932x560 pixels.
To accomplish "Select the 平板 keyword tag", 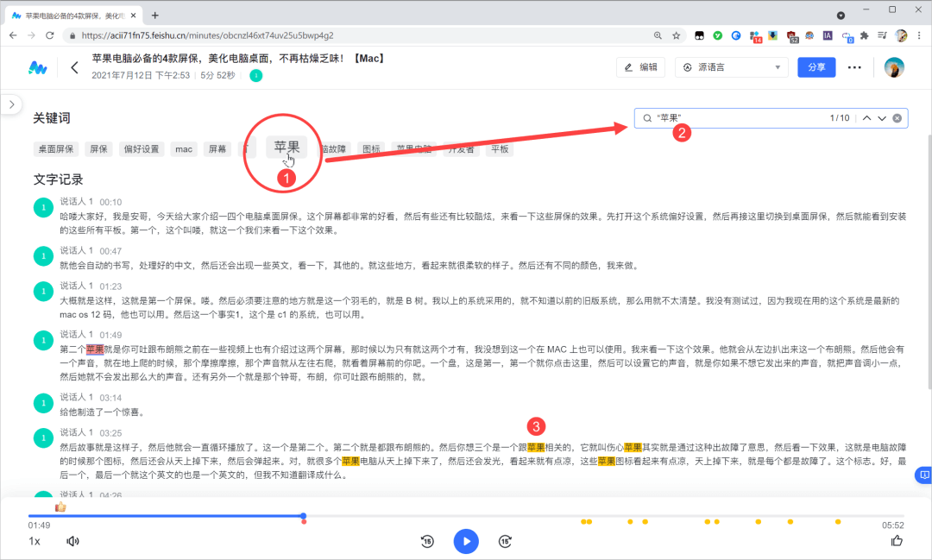I will pos(500,148).
